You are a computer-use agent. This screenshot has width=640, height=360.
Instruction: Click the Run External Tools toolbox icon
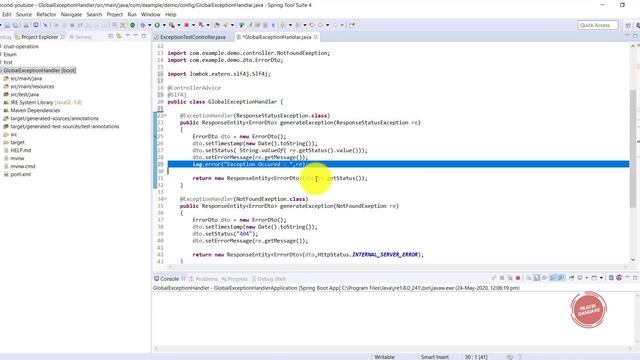pos(172,25)
